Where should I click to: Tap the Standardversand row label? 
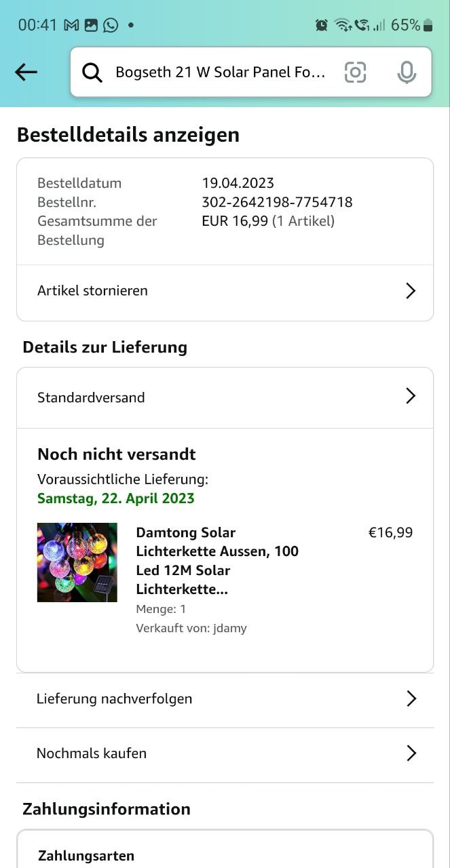91,397
